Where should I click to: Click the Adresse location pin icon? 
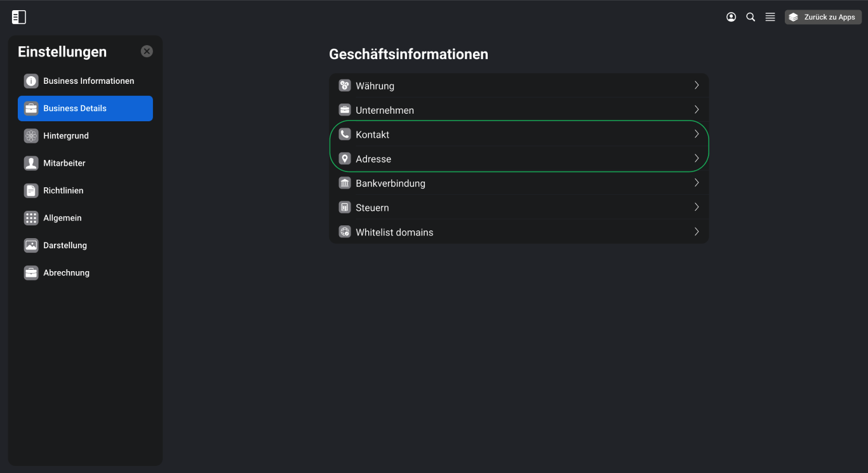[345, 159]
